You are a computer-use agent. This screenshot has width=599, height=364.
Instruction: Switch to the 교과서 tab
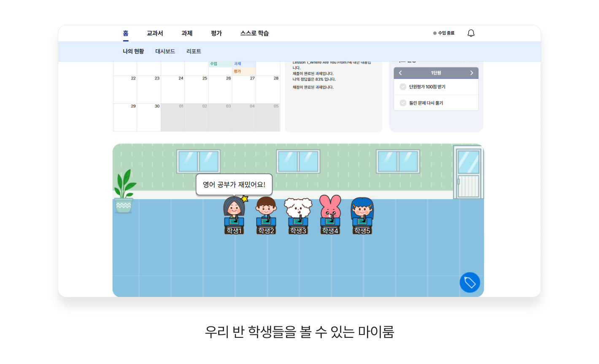tap(155, 33)
